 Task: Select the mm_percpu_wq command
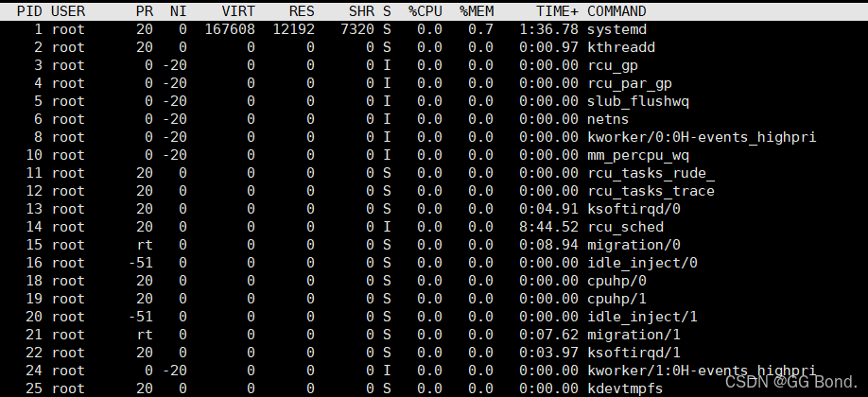[x=638, y=155]
